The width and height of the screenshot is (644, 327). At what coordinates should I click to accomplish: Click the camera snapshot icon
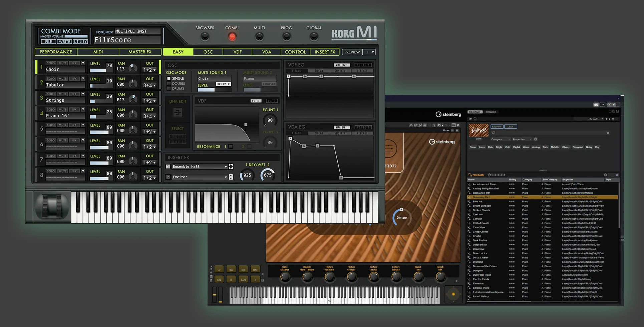(x=596, y=105)
